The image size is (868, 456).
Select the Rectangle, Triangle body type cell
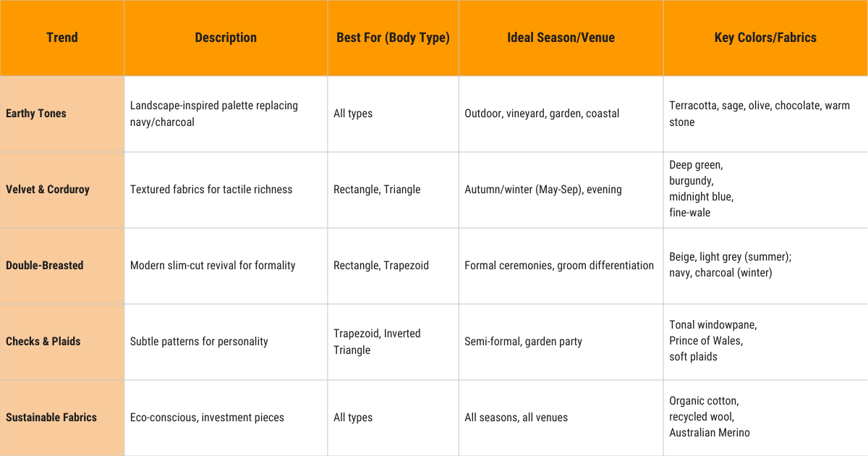377,190
